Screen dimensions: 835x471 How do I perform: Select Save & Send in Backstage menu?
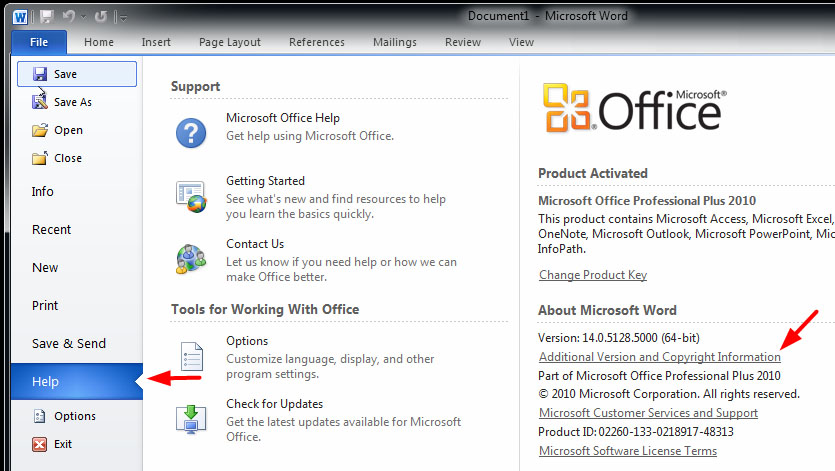(77, 344)
